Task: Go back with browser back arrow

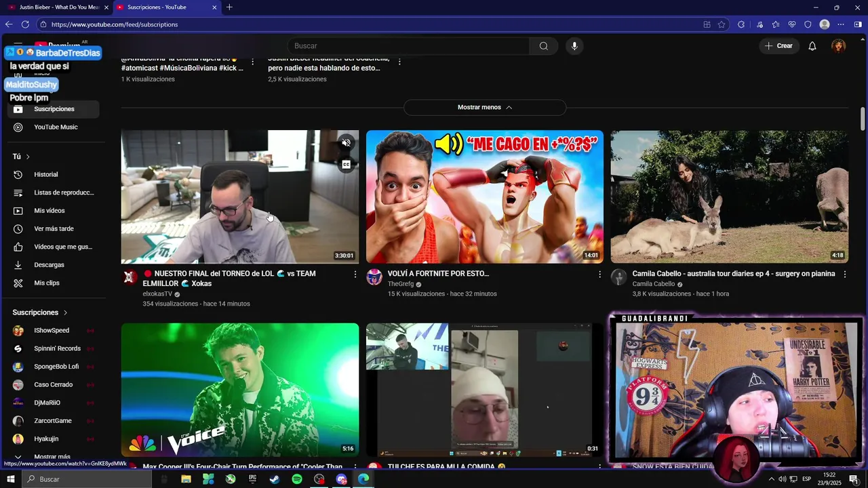Action: [9, 24]
